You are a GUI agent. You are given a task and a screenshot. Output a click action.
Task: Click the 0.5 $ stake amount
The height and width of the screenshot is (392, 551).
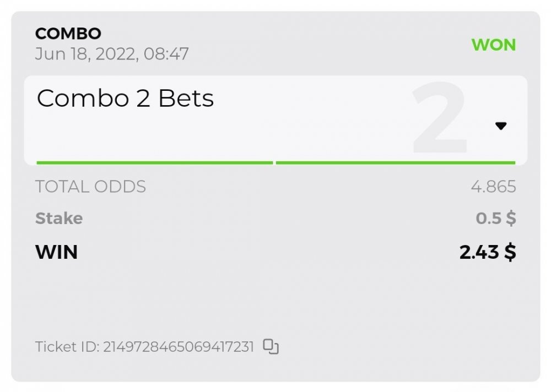pyautogui.click(x=496, y=219)
